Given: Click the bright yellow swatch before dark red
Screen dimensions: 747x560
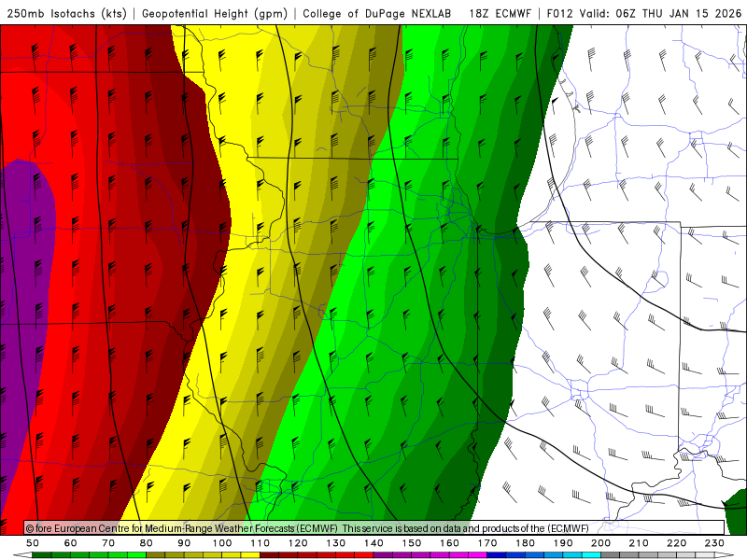Looking at the screenshot, I should [250, 555].
